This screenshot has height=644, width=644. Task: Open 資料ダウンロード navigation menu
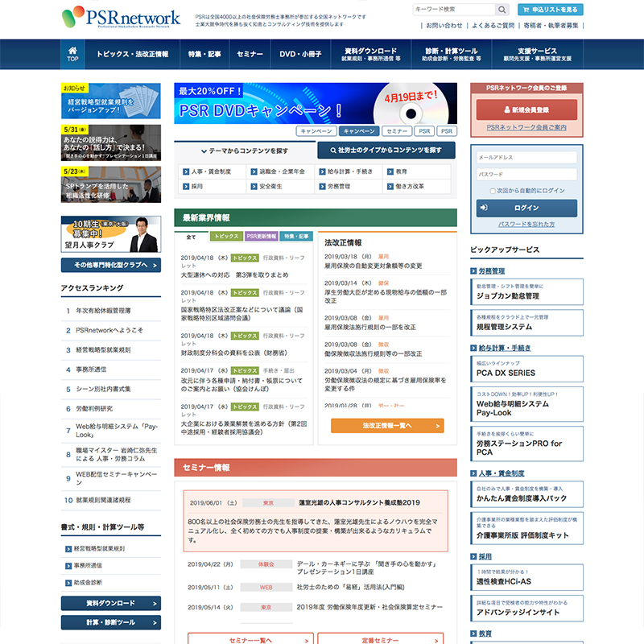pos(371,54)
